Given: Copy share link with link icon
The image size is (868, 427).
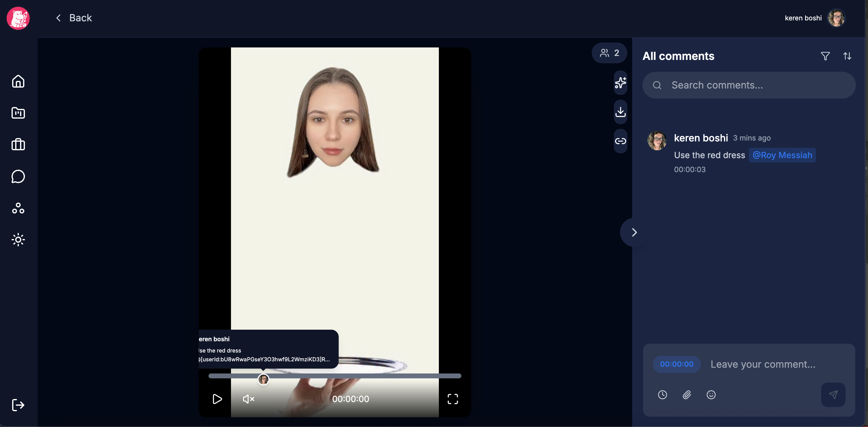Looking at the screenshot, I should coord(620,141).
